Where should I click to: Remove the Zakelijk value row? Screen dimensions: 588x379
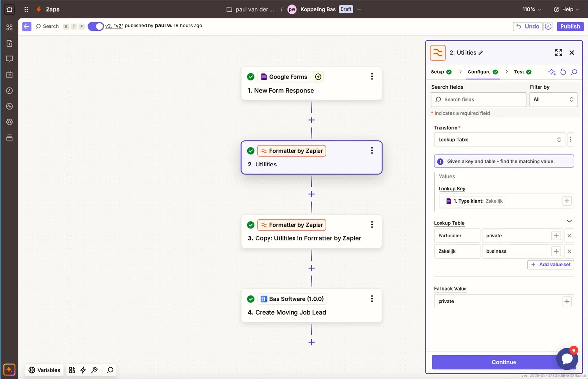click(x=569, y=251)
